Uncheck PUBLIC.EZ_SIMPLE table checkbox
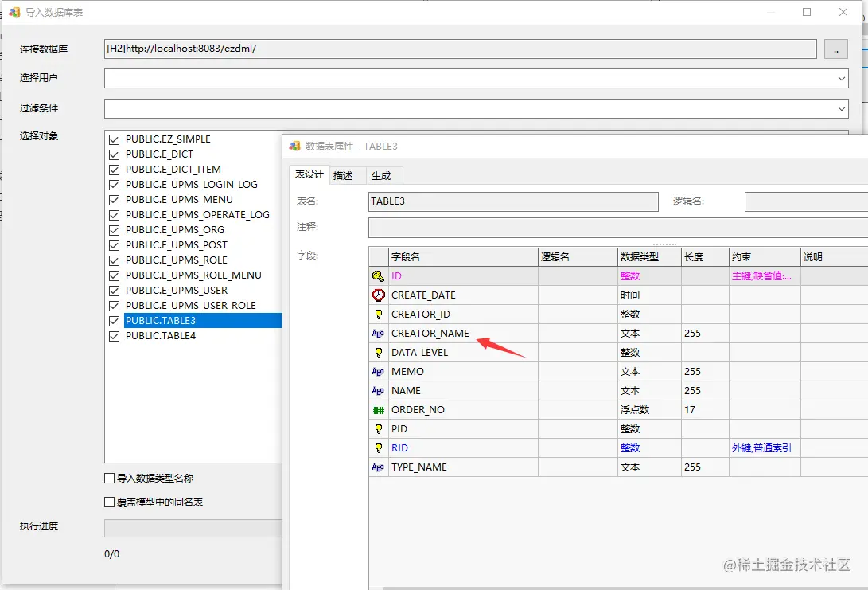The width and height of the screenshot is (868, 590). tap(114, 139)
